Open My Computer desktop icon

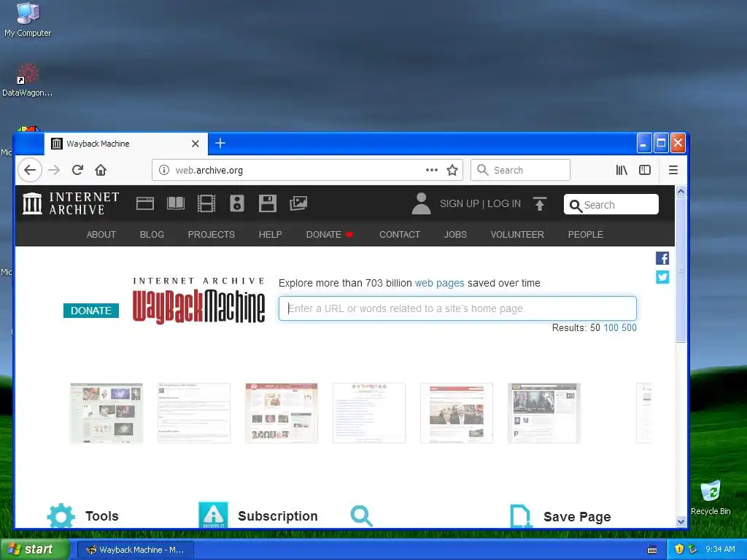pos(28,20)
